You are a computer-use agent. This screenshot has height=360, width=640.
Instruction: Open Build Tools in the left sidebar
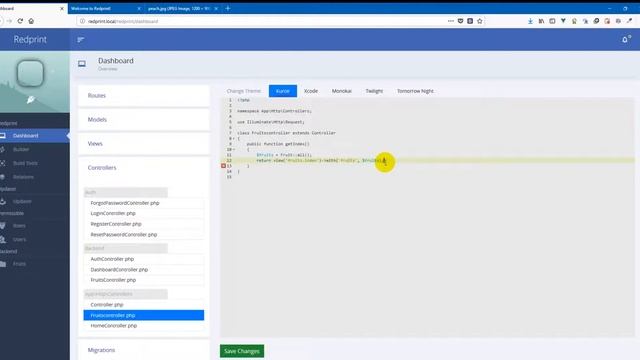point(25,163)
